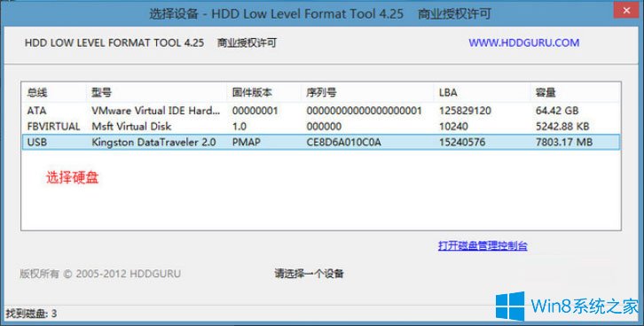
Task: Click the 7803.17 MB capacity cell
Action: coord(564,143)
